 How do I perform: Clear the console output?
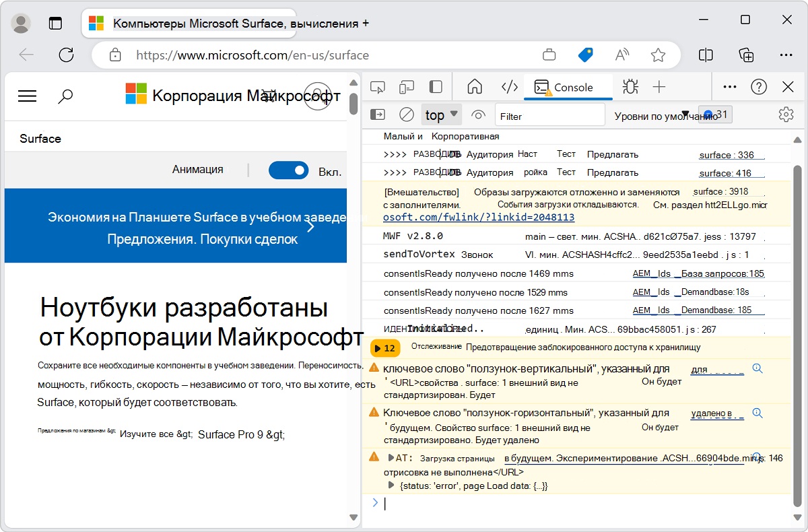coord(405,114)
